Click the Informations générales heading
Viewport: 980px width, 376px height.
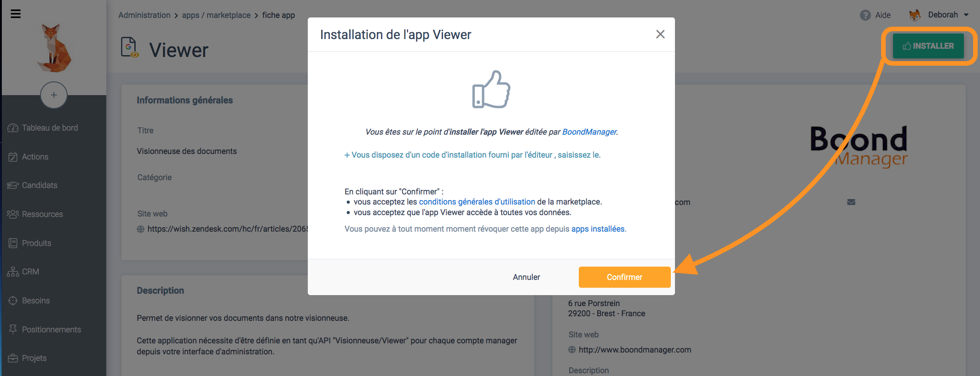(x=184, y=100)
